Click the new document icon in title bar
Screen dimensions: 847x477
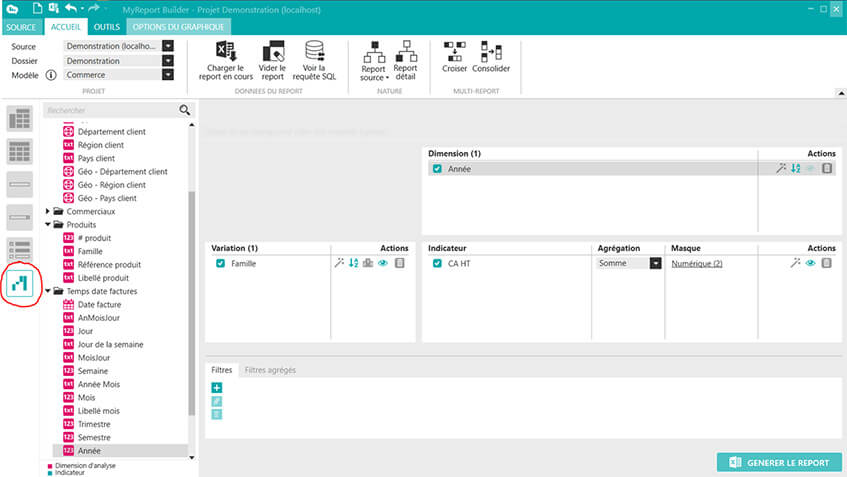click(37, 8)
